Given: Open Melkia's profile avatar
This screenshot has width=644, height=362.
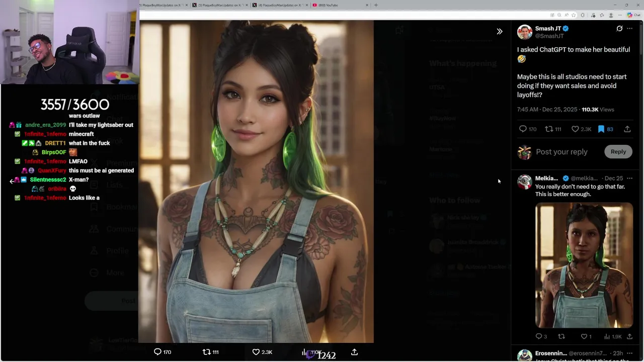Looking at the screenshot, I should coord(525,182).
